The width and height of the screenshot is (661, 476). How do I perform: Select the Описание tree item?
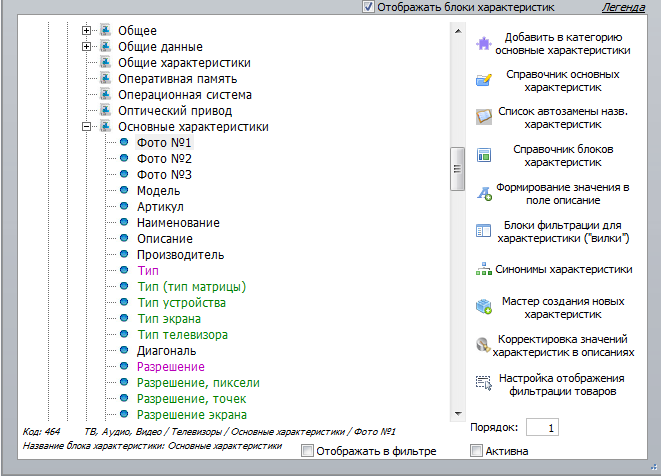tap(165, 239)
